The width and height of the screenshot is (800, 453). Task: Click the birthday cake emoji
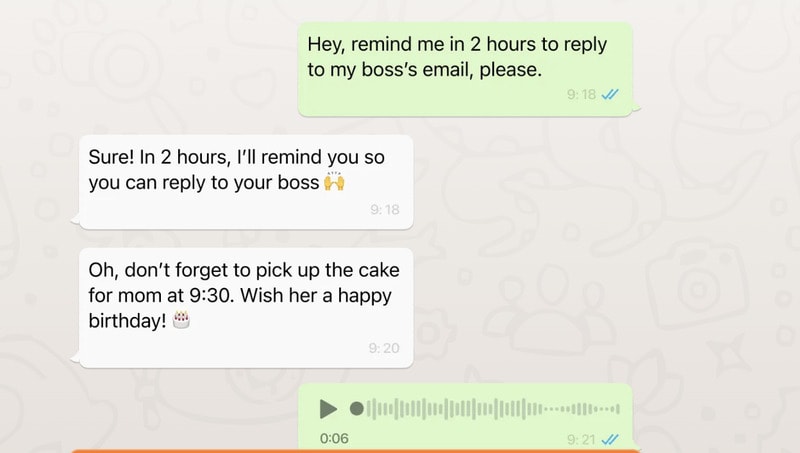181,320
